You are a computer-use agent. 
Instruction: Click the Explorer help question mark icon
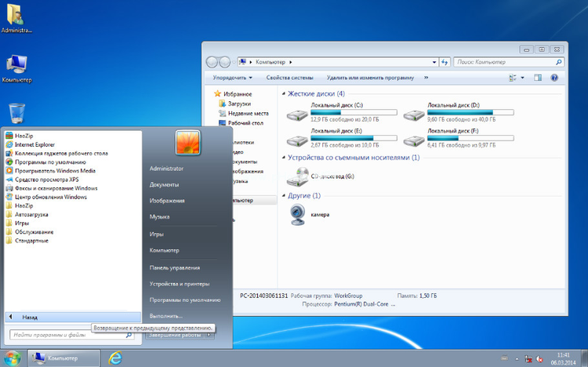point(554,78)
